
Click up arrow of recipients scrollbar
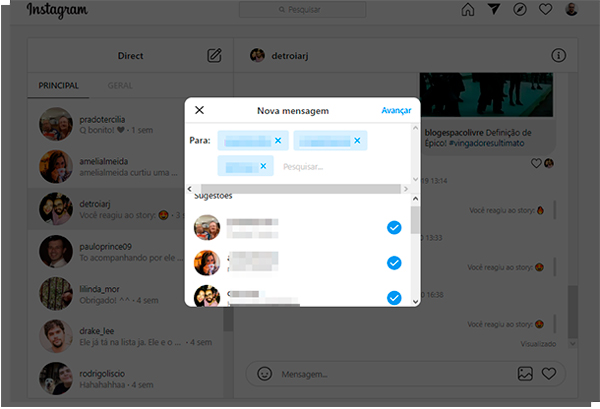pyautogui.click(x=415, y=128)
